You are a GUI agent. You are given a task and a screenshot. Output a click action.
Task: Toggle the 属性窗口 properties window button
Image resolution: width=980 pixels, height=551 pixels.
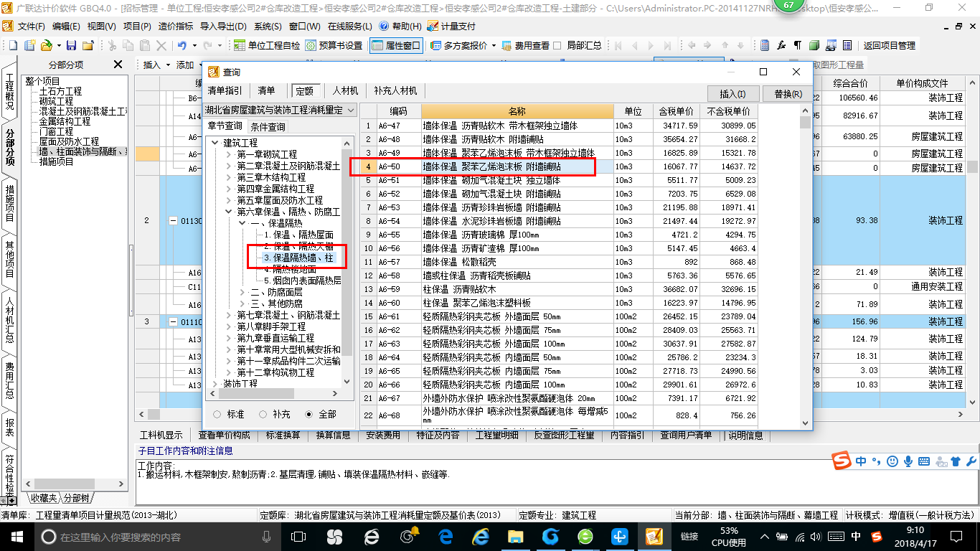(x=397, y=45)
